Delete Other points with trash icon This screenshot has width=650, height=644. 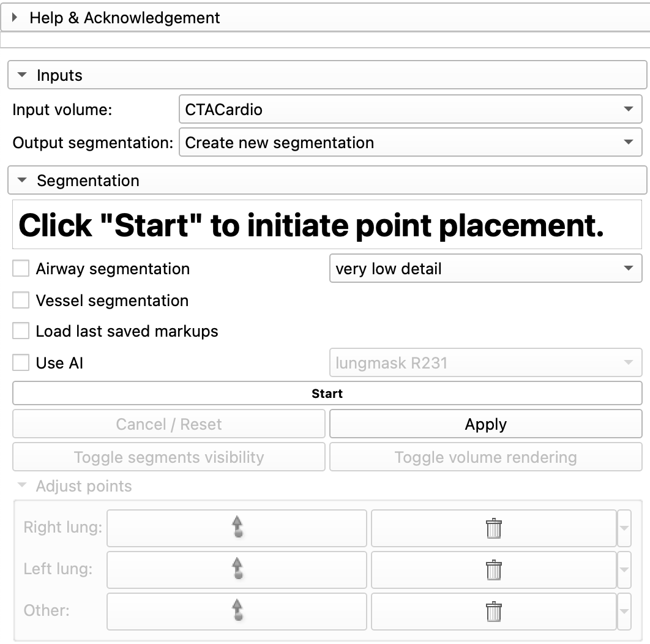pyautogui.click(x=494, y=611)
